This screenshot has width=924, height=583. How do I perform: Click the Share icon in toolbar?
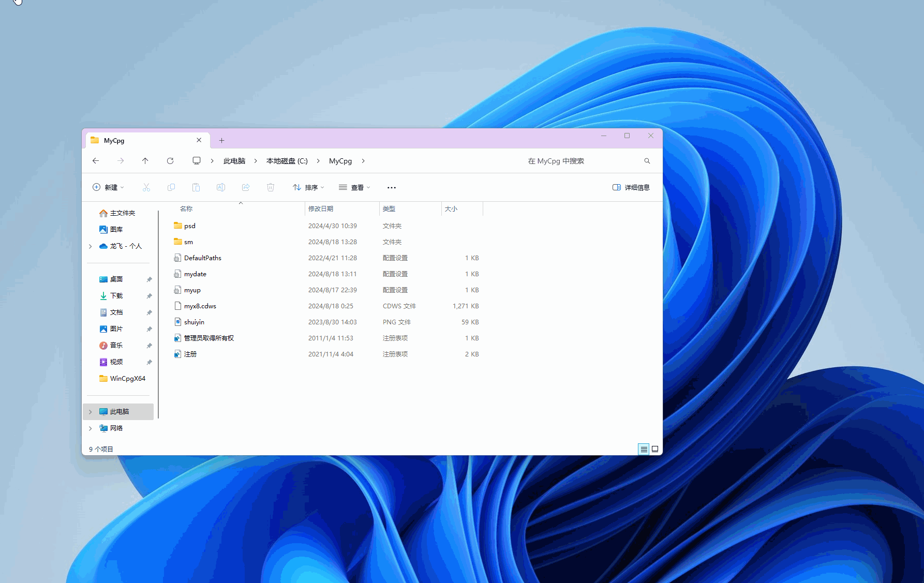click(x=246, y=187)
